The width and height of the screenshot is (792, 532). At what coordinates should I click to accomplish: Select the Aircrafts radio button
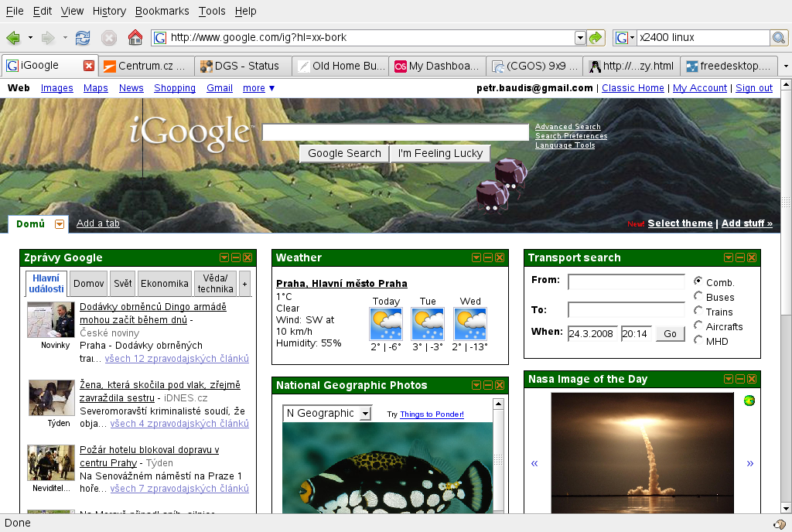[x=698, y=325]
